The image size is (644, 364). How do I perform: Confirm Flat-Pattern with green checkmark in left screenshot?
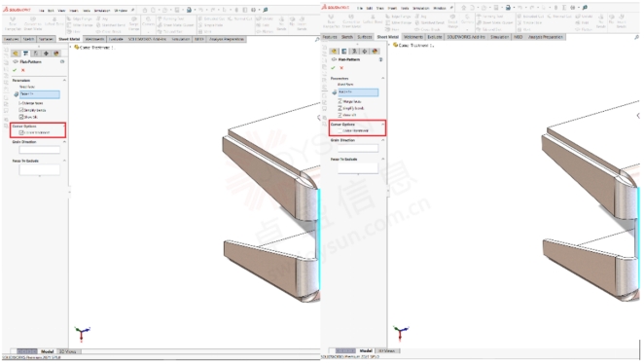tap(15, 70)
